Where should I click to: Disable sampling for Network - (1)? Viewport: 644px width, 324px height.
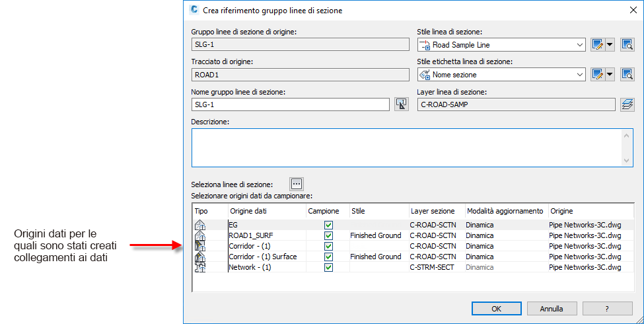(328, 267)
